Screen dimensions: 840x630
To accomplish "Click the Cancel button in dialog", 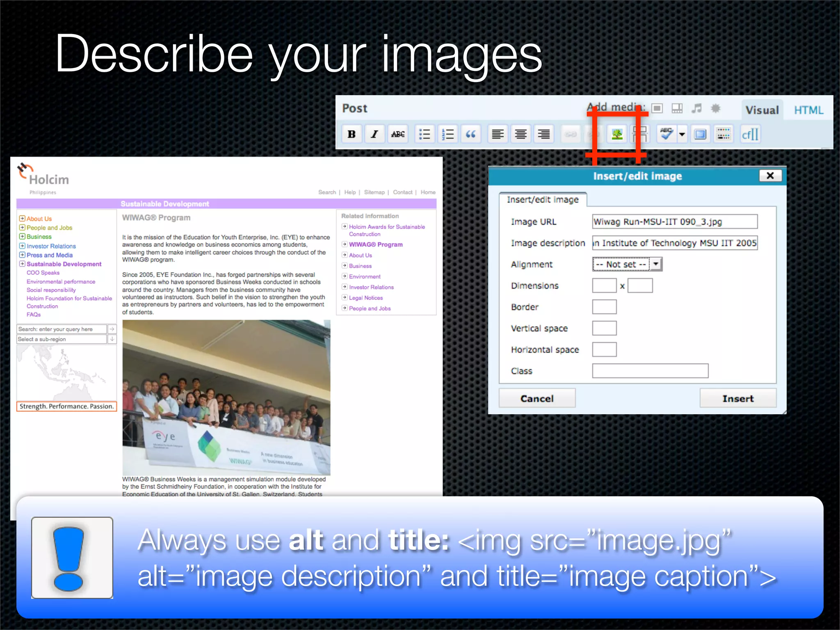I will 536,398.
